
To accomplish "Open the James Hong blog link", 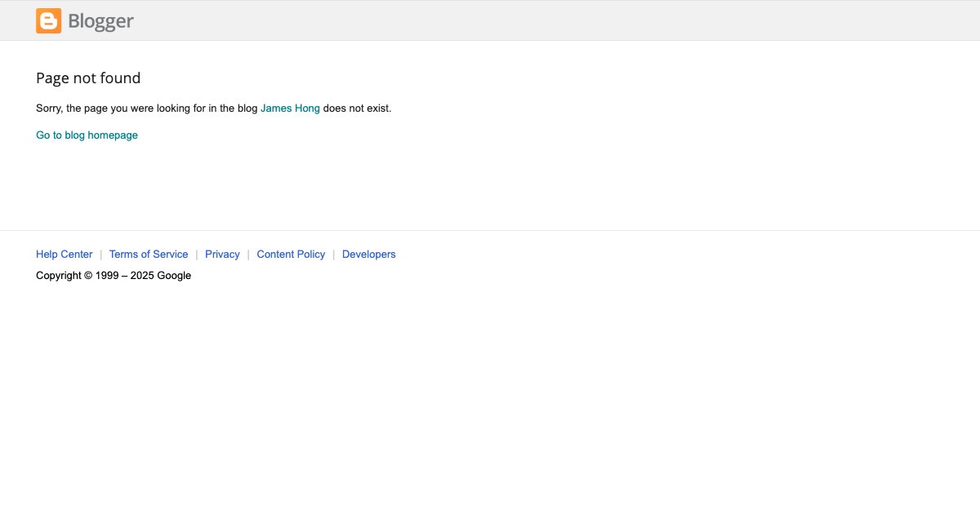I will [x=290, y=109].
